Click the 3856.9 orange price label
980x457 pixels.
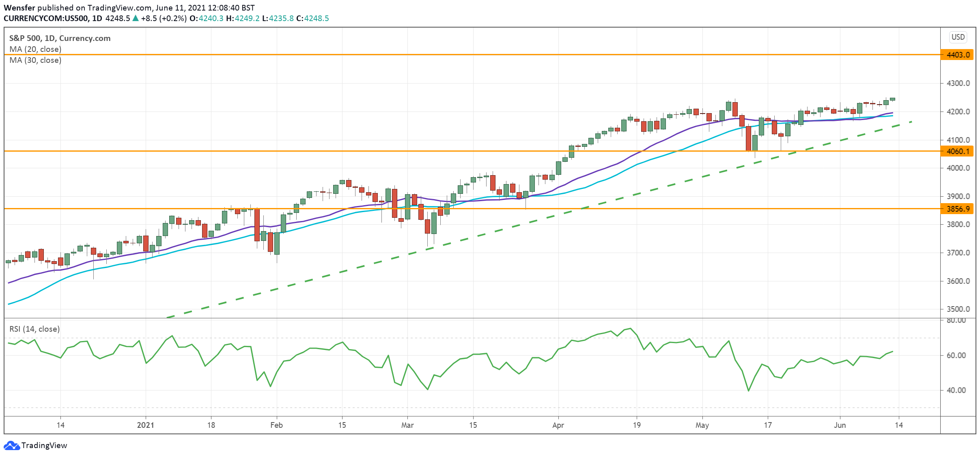pos(957,209)
